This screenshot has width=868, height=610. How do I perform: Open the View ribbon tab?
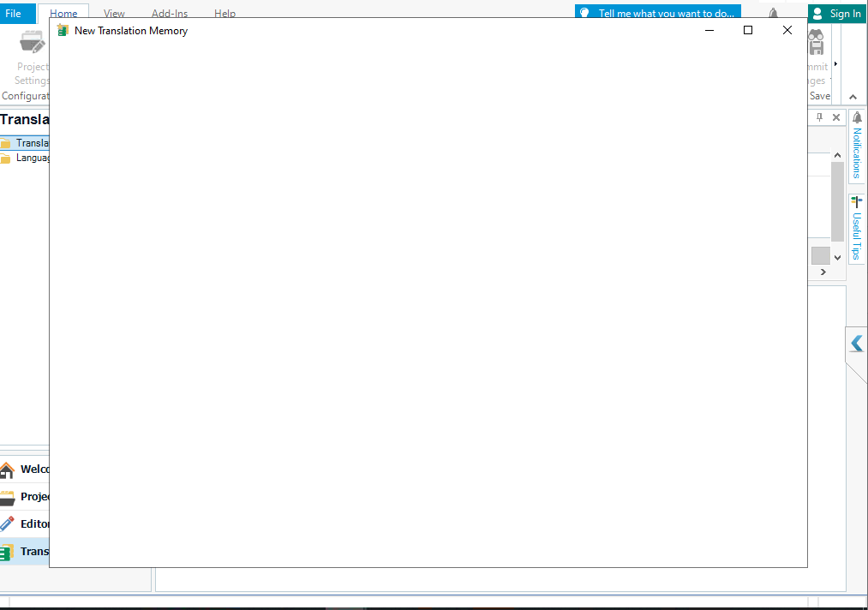click(114, 14)
